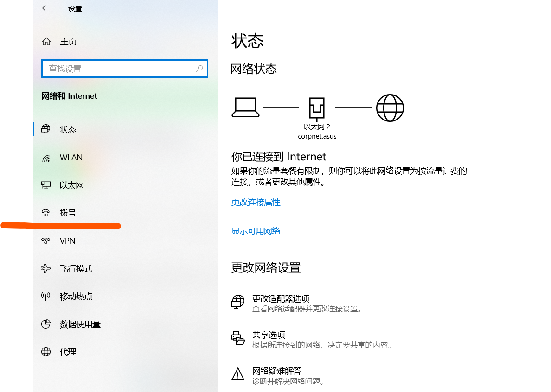Select the 移动热点 (Mobile hotspot) icon
This screenshot has width=551, height=392.
(x=45, y=296)
